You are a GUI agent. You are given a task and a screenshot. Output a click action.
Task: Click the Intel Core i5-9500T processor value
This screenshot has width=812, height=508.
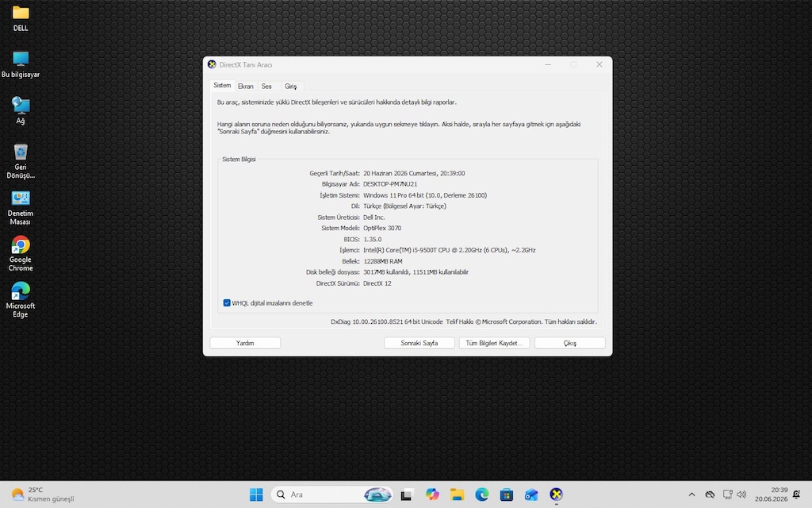449,250
